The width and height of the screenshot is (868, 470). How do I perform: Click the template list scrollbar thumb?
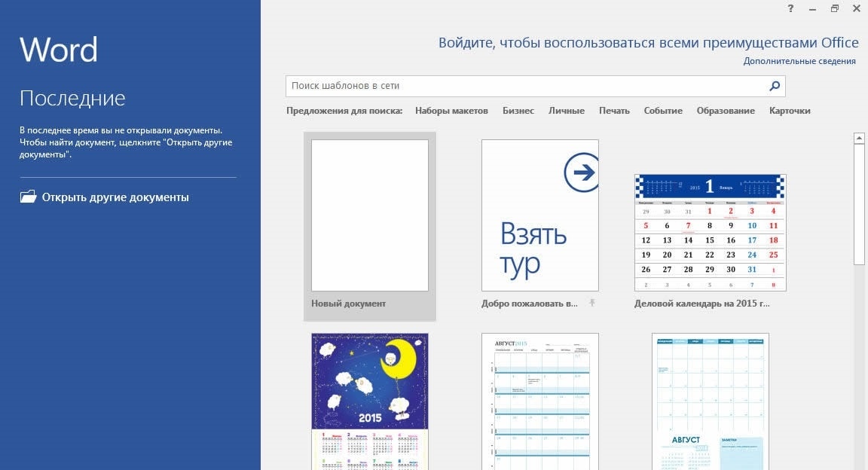tap(859, 205)
